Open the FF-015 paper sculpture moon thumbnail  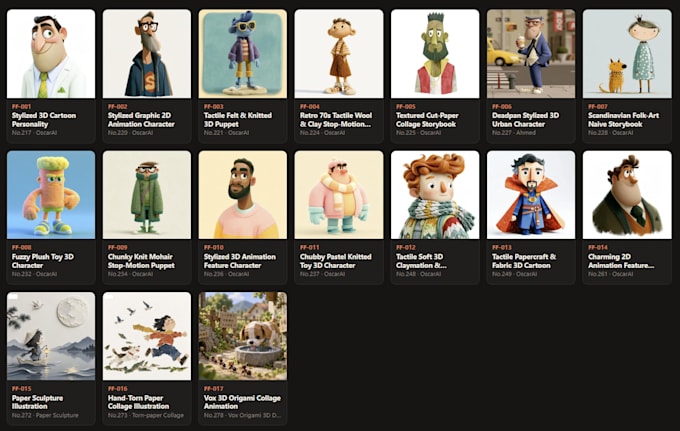[51, 336]
